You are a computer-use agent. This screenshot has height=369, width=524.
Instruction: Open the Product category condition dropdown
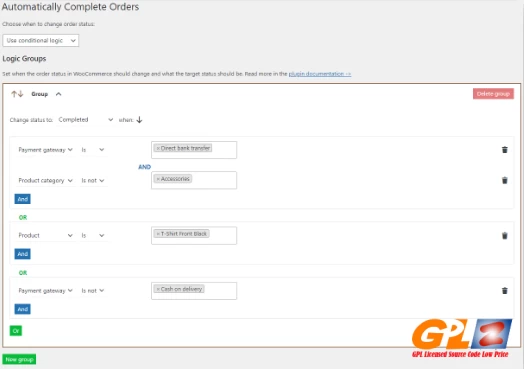pos(45,180)
